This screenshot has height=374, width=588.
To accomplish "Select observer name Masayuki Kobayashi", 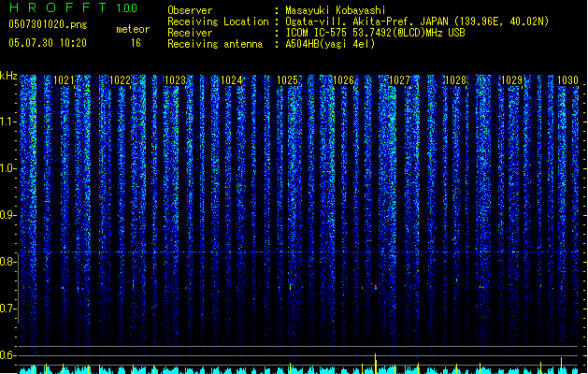I will click(336, 10).
